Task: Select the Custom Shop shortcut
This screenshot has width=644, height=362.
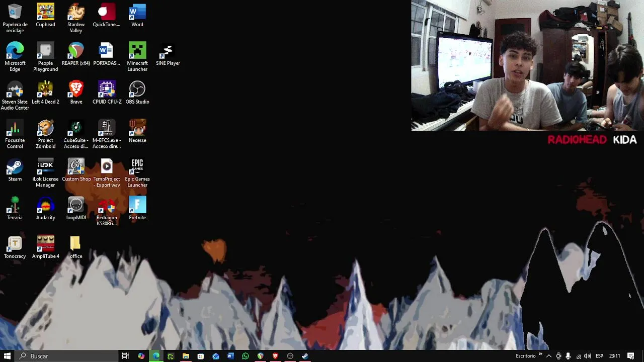Action: click(76, 170)
